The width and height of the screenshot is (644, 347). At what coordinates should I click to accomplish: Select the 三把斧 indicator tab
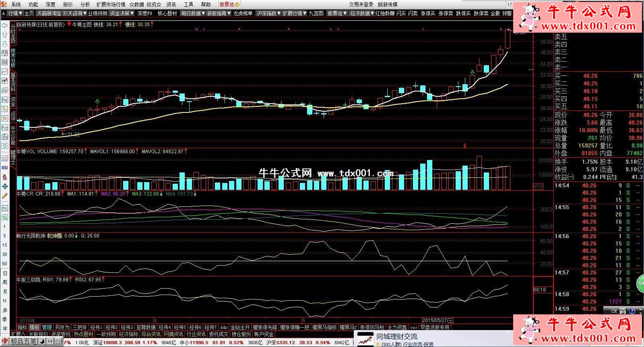(x=80, y=327)
